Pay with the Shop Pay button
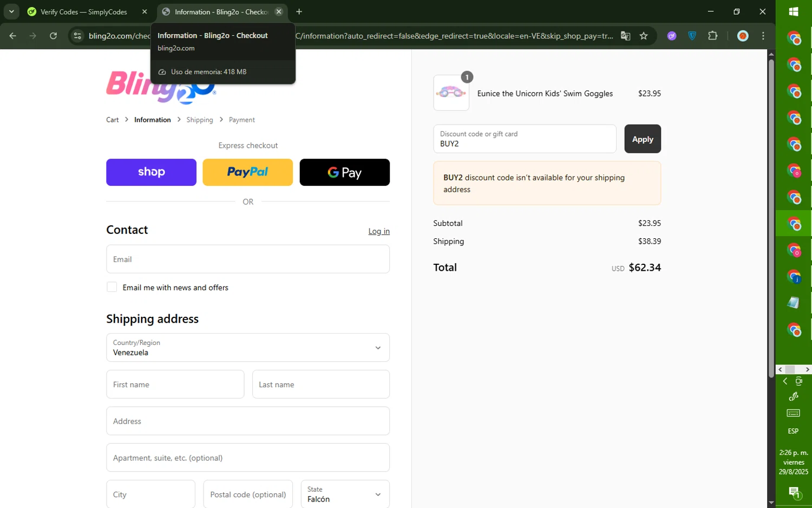Screen dimensions: 812x508 coord(151,172)
